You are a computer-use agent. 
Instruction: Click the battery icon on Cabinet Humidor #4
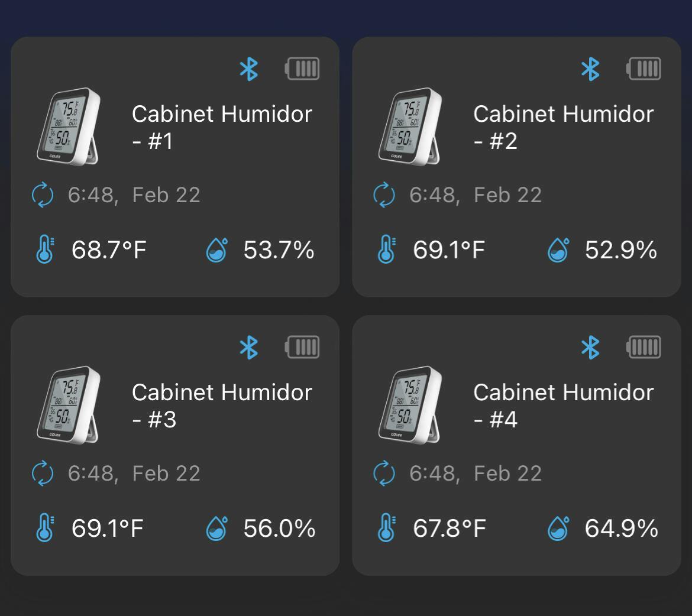coord(644,347)
